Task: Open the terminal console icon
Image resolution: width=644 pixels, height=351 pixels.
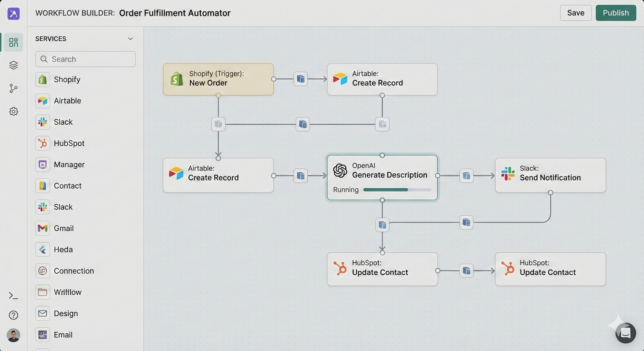Action: (x=13, y=296)
